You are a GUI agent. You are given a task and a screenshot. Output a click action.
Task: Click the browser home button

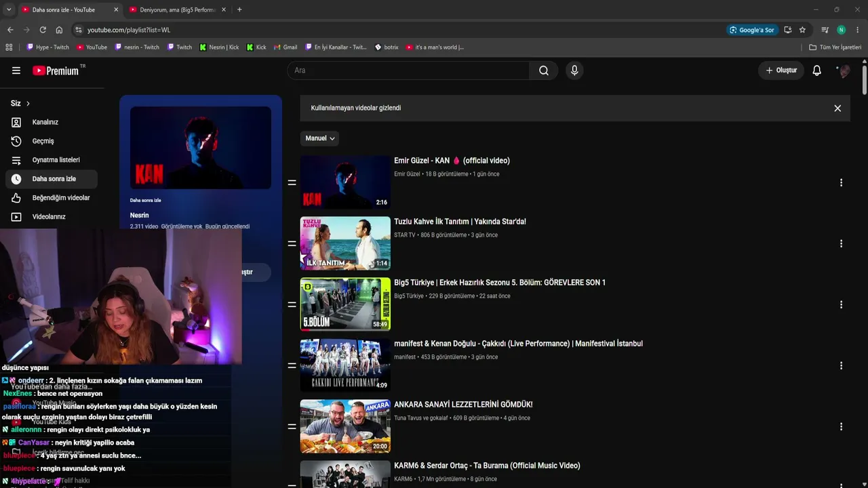pos(59,30)
